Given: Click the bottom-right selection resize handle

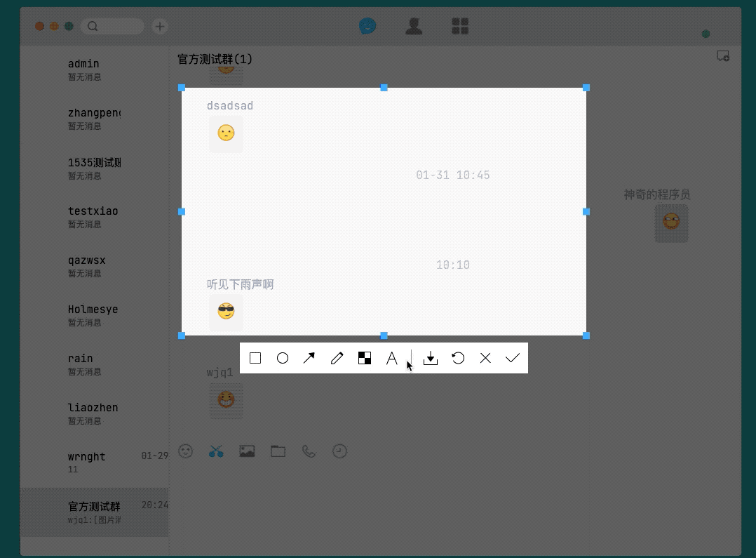Looking at the screenshot, I should (586, 336).
